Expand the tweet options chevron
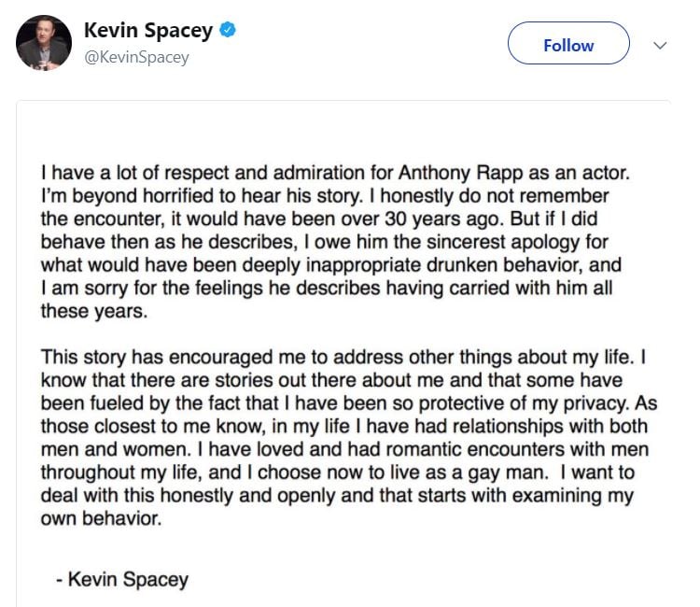The width and height of the screenshot is (700, 607). coord(661,45)
